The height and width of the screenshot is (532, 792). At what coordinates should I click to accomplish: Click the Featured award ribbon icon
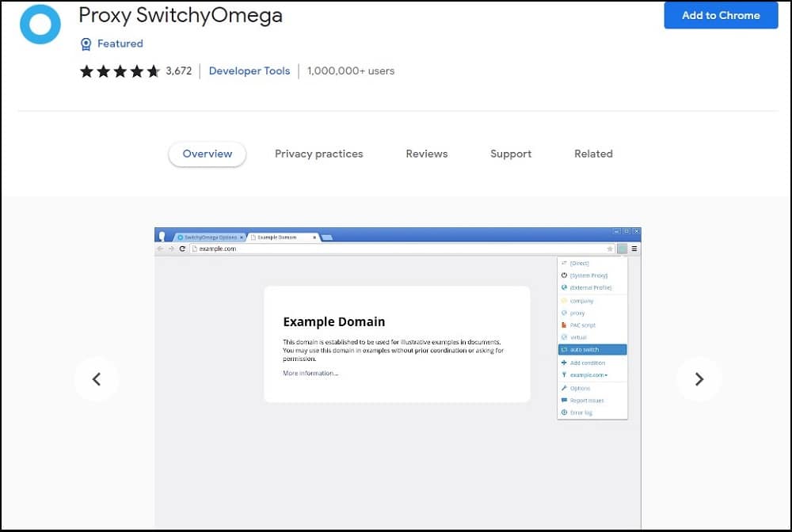(86, 44)
